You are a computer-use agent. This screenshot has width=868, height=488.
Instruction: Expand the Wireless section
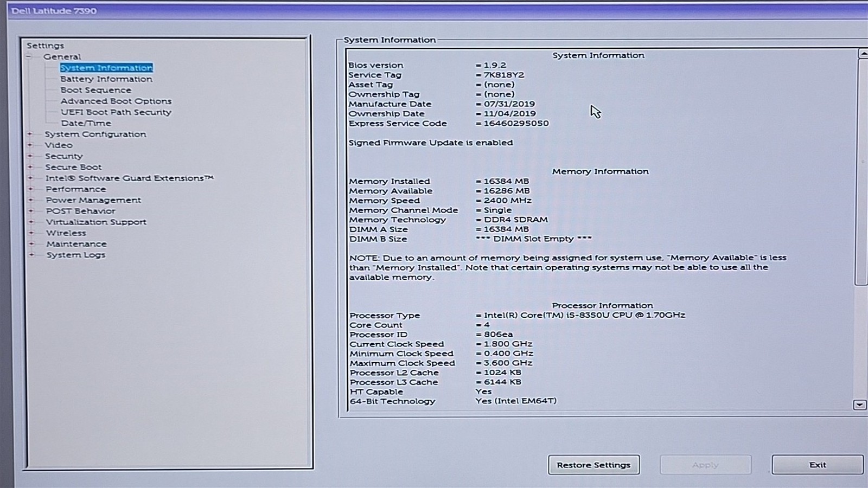click(31, 233)
